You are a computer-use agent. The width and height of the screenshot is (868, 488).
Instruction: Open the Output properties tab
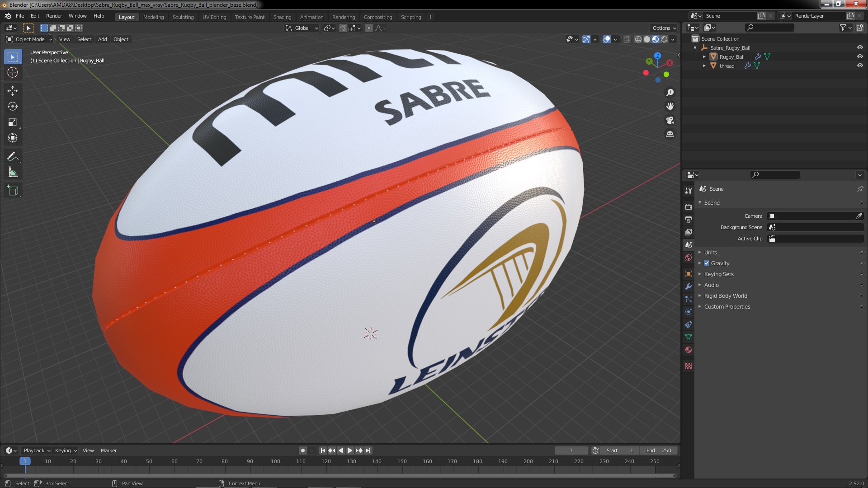point(689,219)
